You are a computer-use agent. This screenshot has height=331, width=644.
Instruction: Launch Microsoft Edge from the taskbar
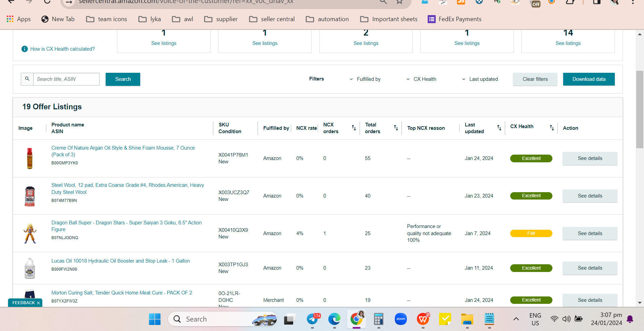pyautogui.click(x=334, y=319)
